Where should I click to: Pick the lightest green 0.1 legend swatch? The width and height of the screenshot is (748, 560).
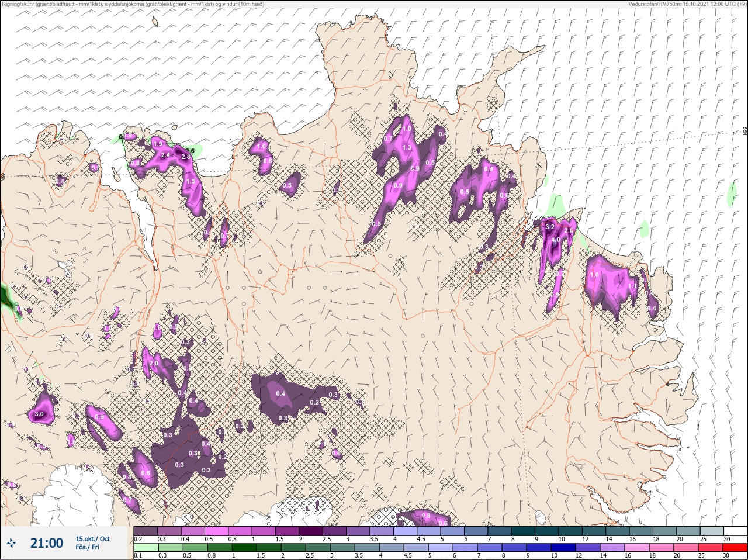click(x=147, y=548)
